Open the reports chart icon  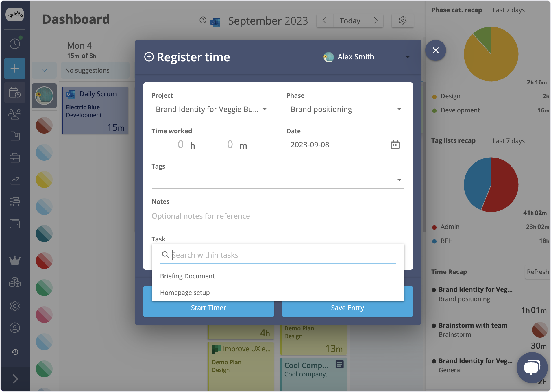tap(14, 180)
